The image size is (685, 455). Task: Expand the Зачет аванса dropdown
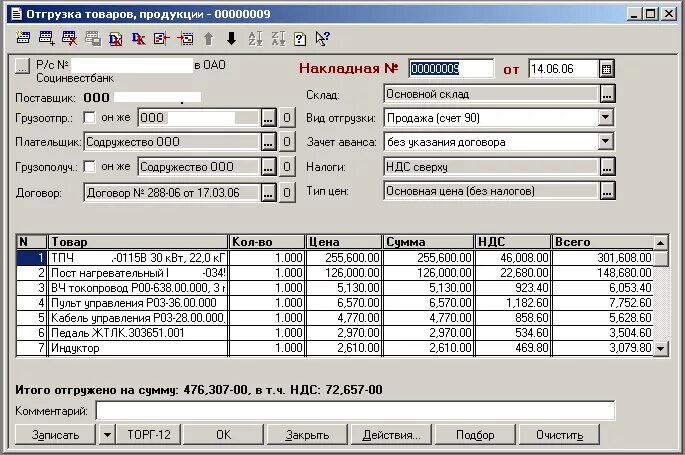coord(605,141)
